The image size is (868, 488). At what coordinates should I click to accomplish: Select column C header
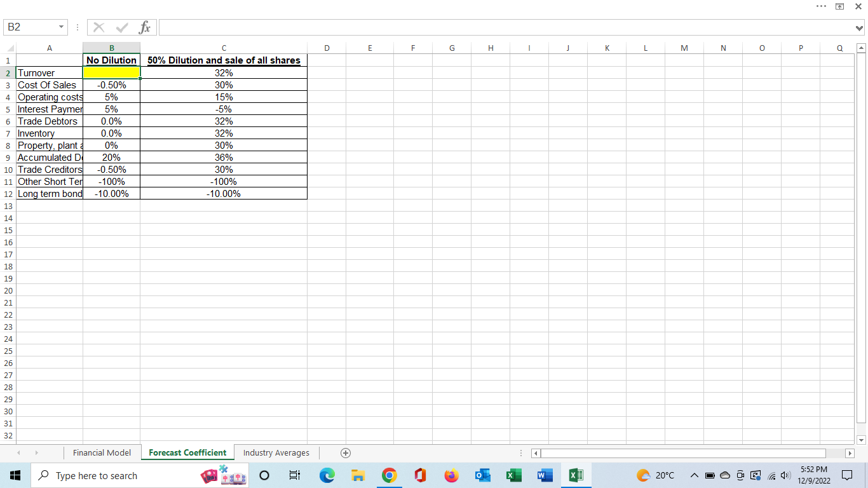click(x=224, y=48)
